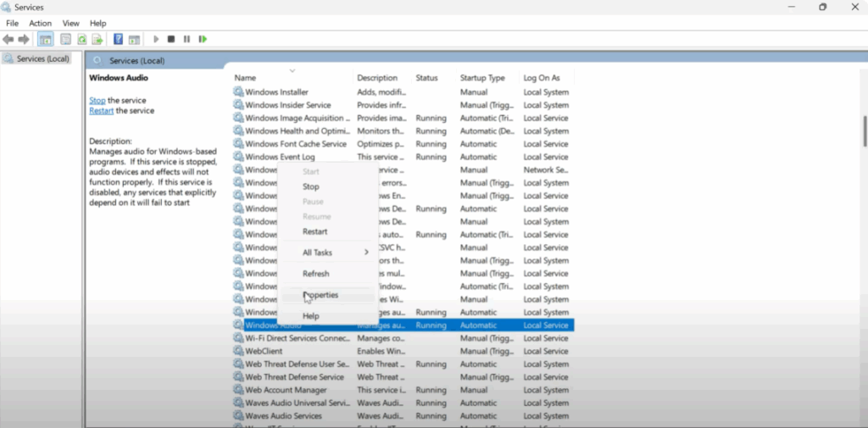Select the Web Threat Defense User Se... row
The image size is (868, 428).
(403, 364)
